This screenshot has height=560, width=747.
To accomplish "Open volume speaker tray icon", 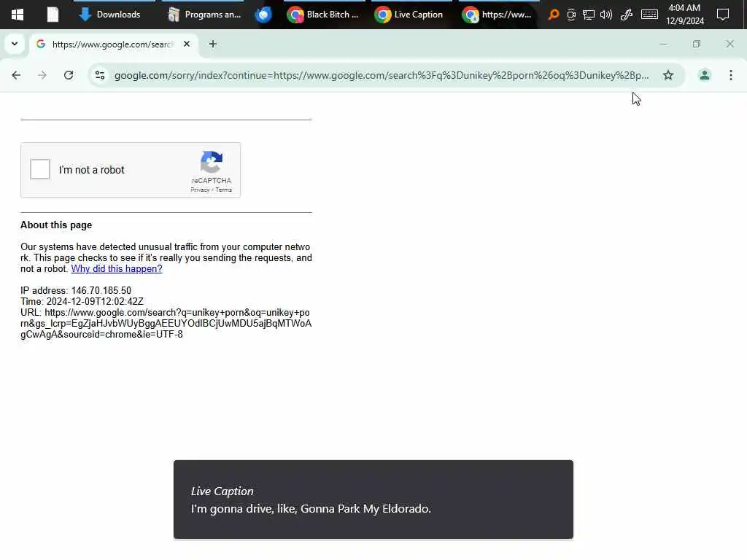I will (606, 15).
